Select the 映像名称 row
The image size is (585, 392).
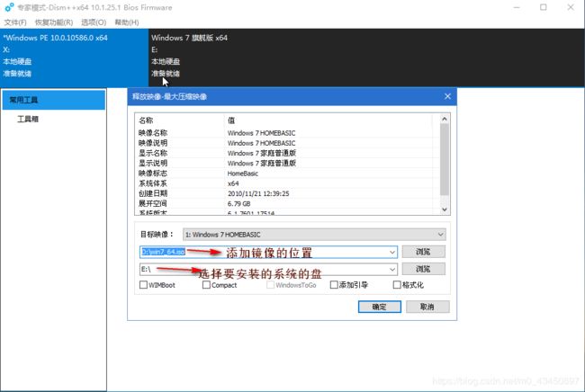(287, 133)
